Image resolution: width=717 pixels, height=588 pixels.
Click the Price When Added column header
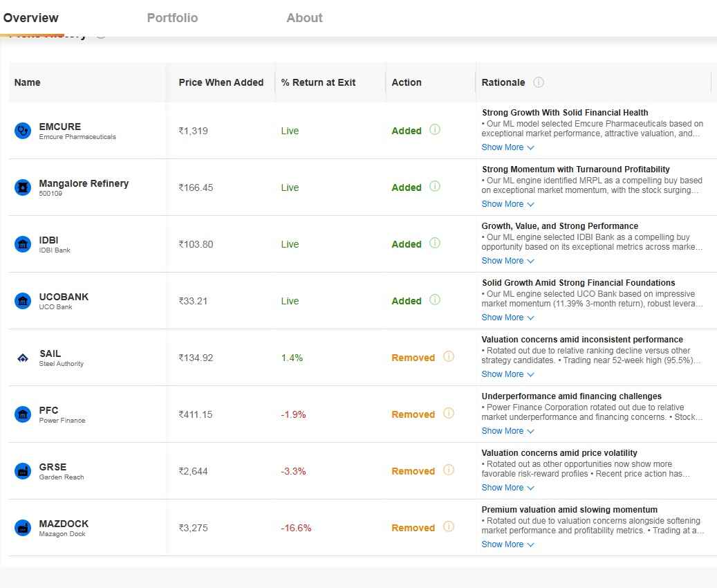[x=221, y=82]
